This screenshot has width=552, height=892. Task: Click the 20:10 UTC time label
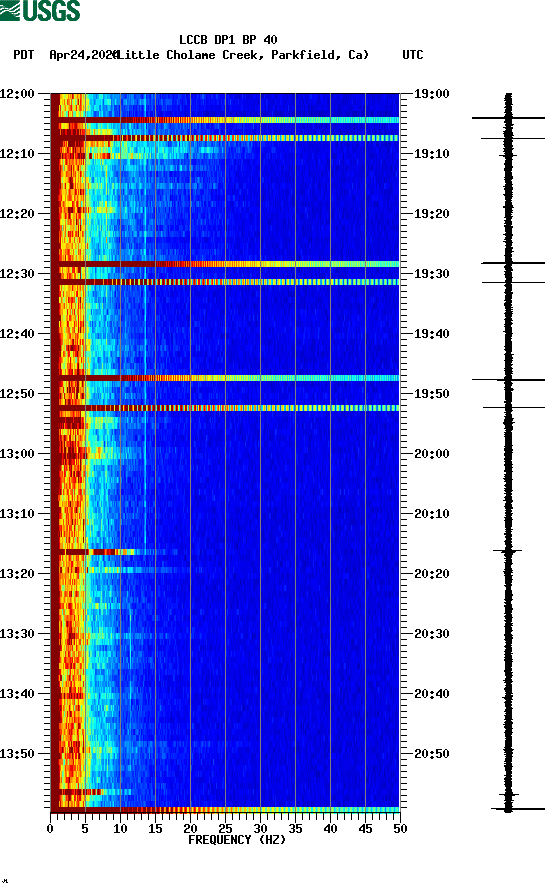pyautogui.click(x=432, y=514)
